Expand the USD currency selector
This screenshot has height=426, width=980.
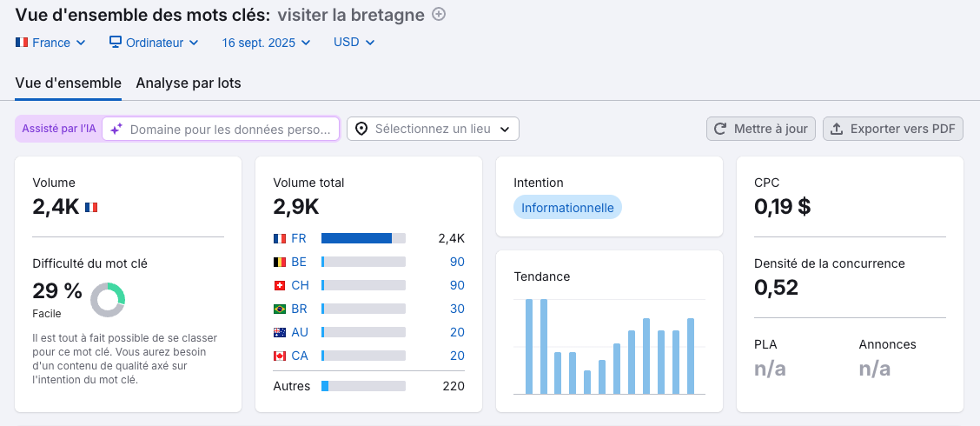pos(354,43)
